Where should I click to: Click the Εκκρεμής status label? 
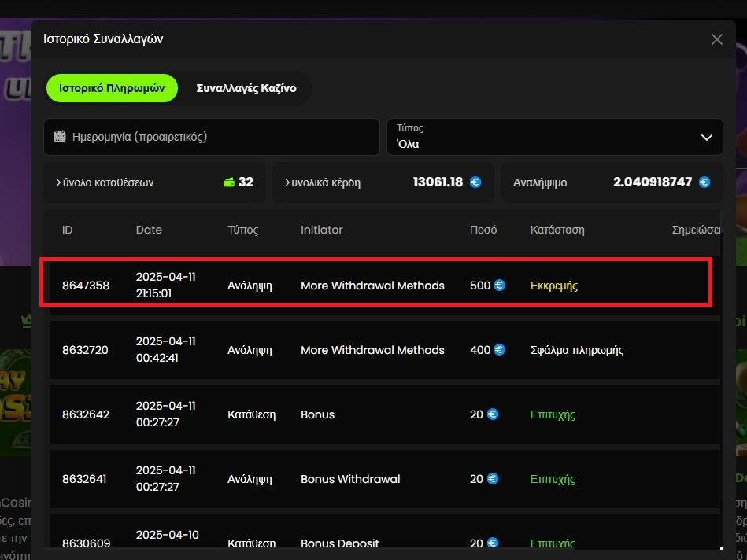tap(554, 286)
